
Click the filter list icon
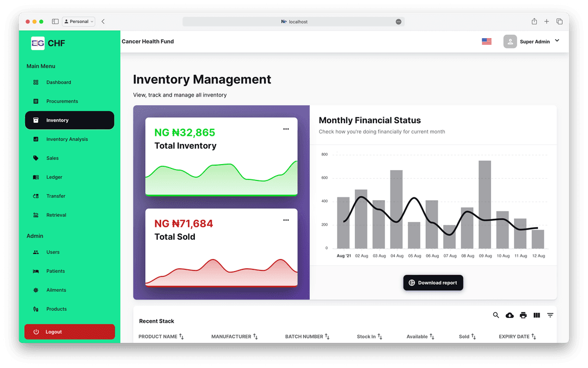click(550, 315)
